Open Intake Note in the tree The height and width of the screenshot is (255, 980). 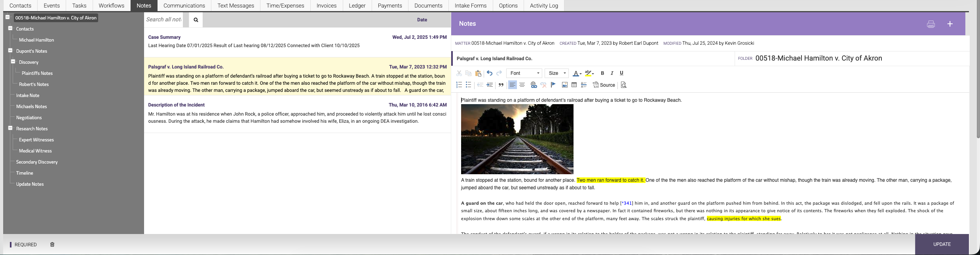click(28, 95)
